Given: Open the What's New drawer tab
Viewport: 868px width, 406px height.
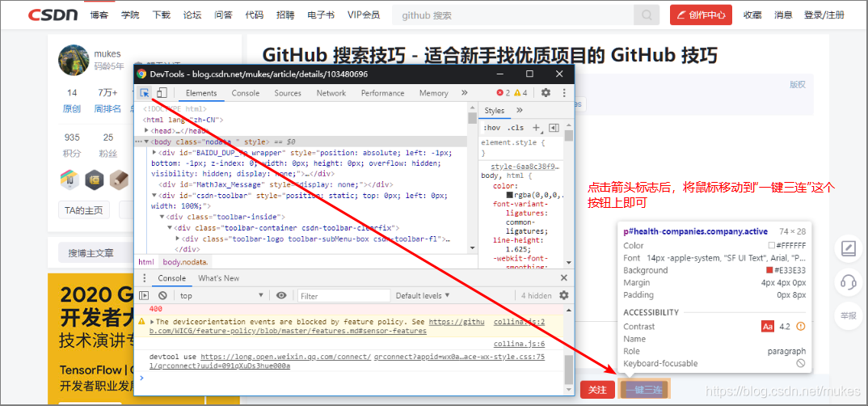Looking at the screenshot, I should [x=219, y=278].
